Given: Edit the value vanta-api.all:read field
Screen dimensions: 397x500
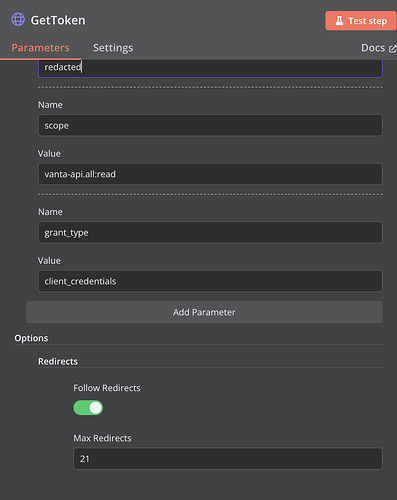Looking at the screenshot, I should [210, 174].
